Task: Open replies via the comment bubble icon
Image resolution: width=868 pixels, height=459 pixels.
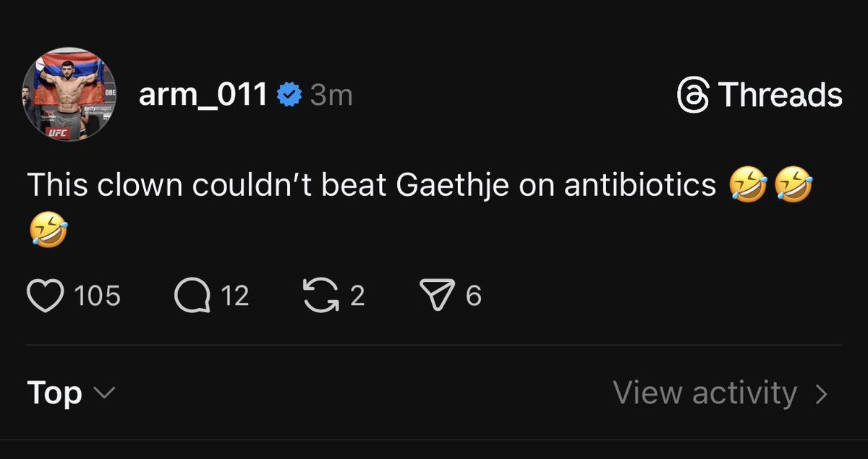Action: pyautogui.click(x=192, y=296)
